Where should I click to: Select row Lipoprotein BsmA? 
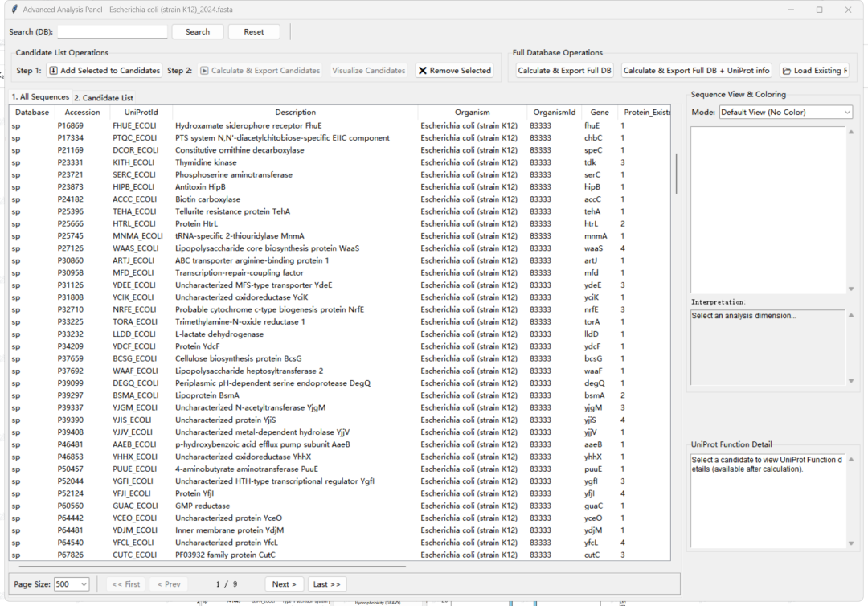(x=340, y=395)
